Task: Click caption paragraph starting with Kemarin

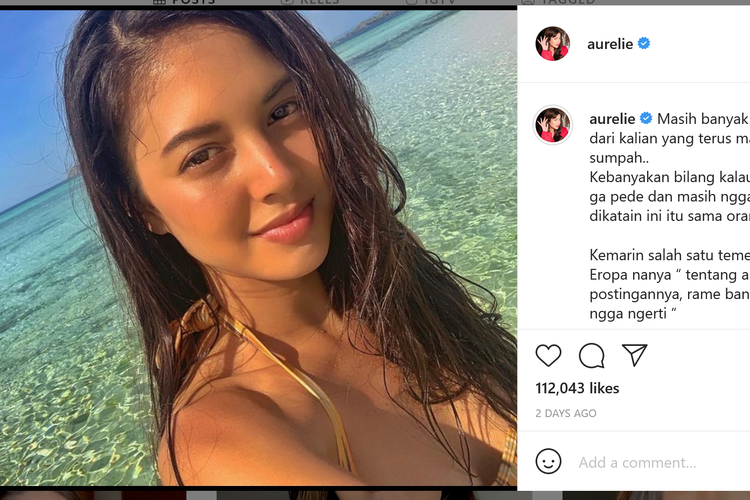Action: pyautogui.click(x=670, y=284)
